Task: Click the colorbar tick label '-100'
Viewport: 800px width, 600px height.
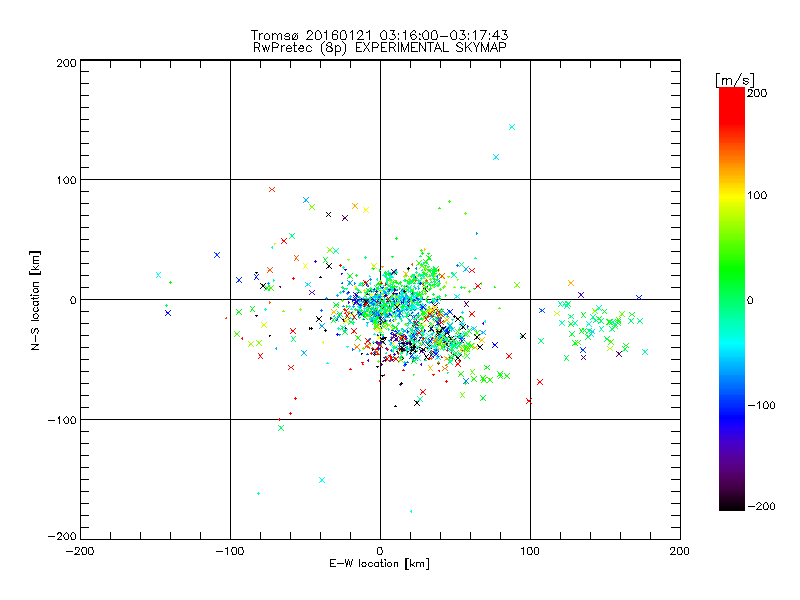Action: coord(761,405)
